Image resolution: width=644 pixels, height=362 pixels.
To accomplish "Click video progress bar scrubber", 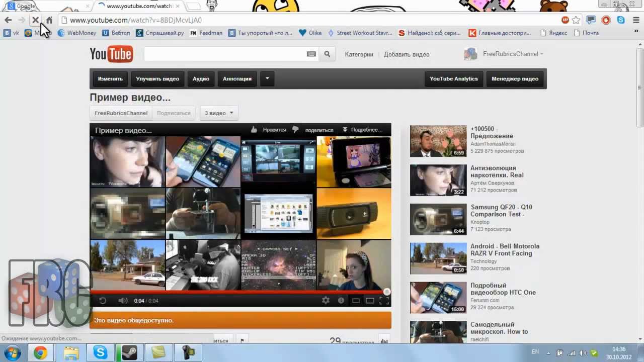I will click(386, 292).
